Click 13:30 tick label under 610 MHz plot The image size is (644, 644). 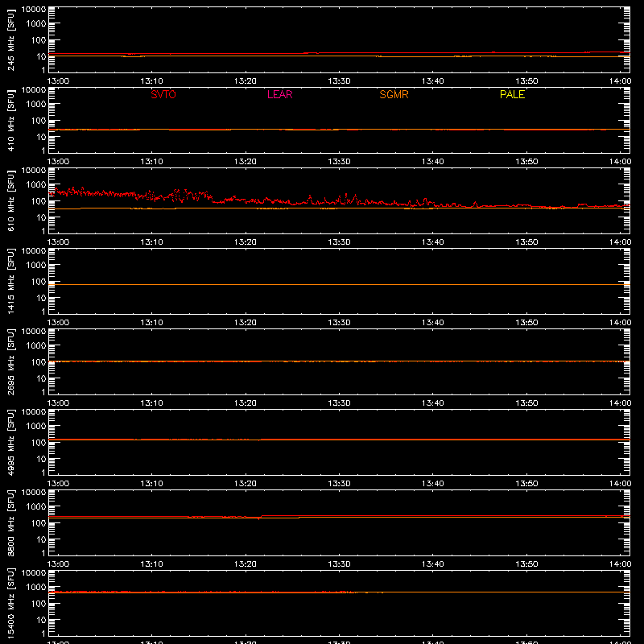[x=339, y=242]
